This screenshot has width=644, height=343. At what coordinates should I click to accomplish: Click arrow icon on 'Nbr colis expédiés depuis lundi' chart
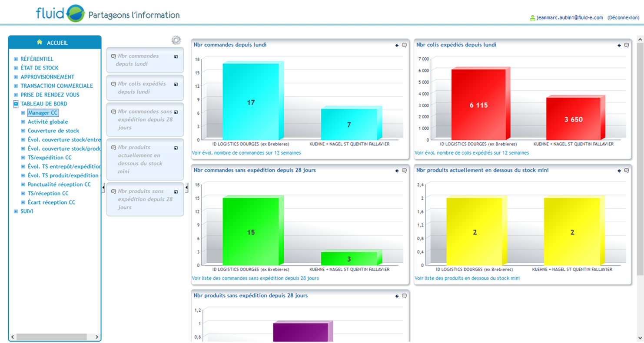(620, 45)
